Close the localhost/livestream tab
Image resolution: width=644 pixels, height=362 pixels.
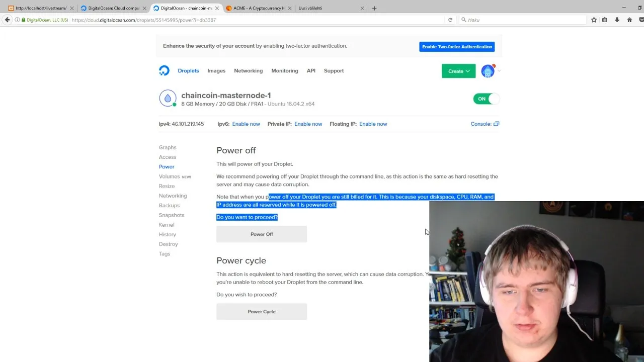[72, 8]
